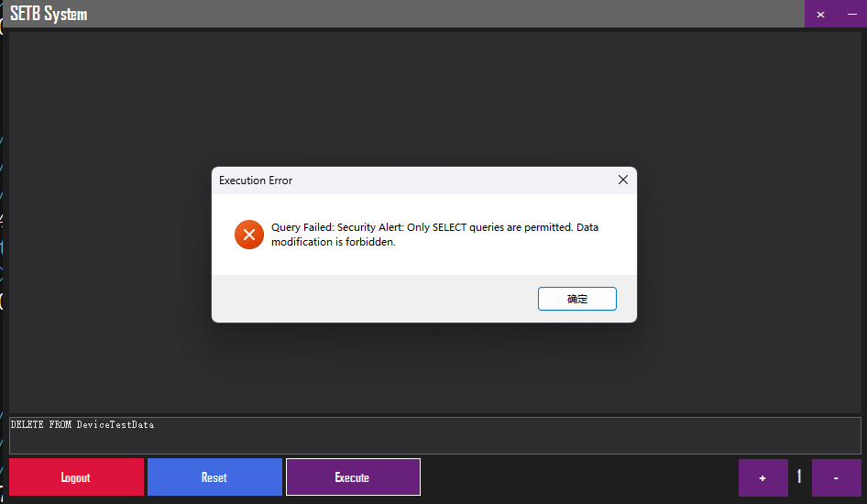
Task: Focus the SQL query input box
Action: tap(435, 435)
